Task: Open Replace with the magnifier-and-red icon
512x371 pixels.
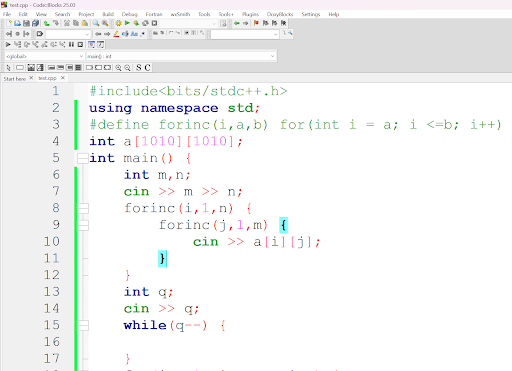Action: pos(105,23)
